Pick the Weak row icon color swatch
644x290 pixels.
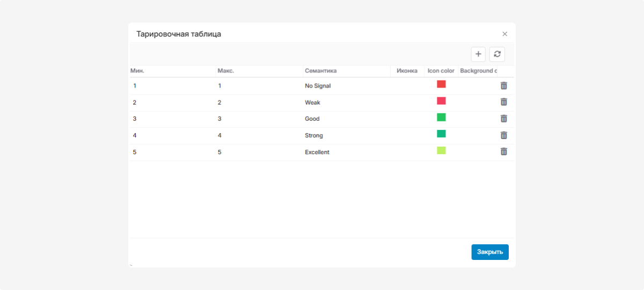point(441,101)
